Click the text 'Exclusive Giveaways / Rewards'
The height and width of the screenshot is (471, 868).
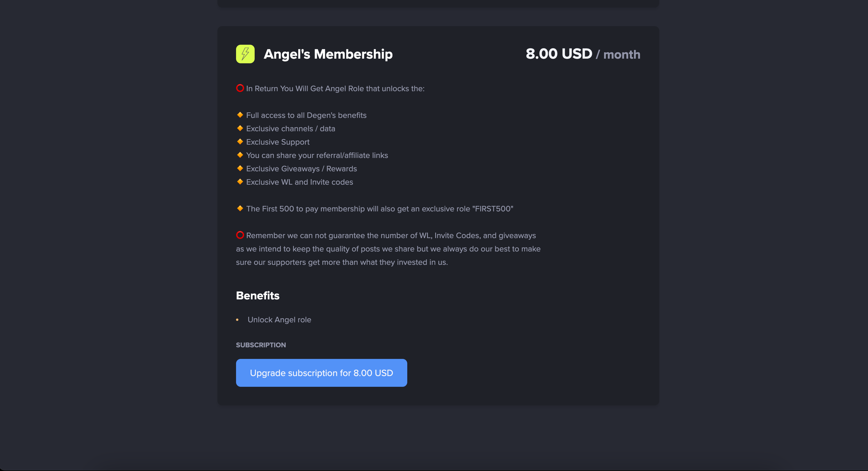point(301,169)
